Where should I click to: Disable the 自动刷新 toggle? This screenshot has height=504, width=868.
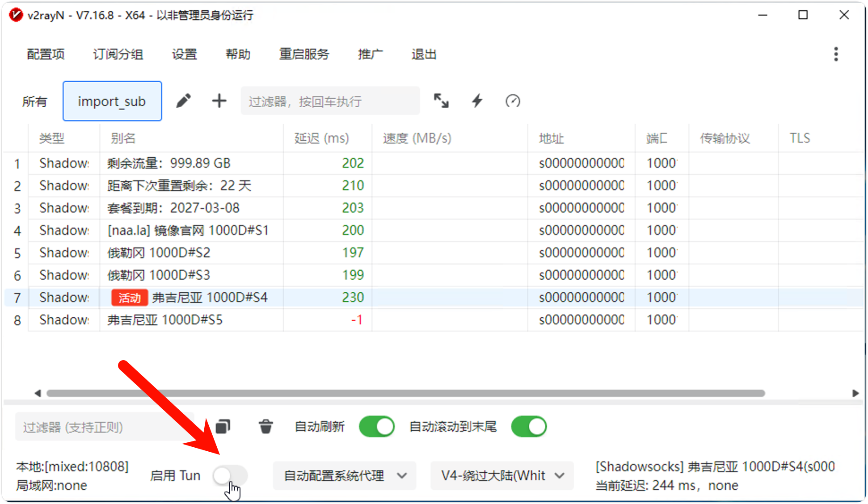[377, 426]
